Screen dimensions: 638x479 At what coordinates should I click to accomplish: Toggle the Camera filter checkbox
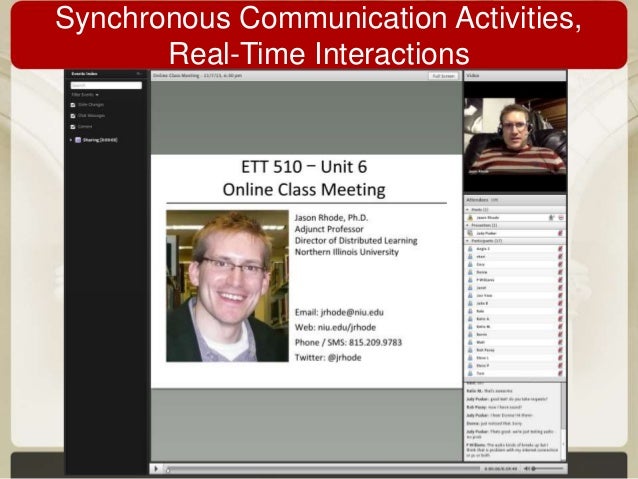click(x=73, y=127)
